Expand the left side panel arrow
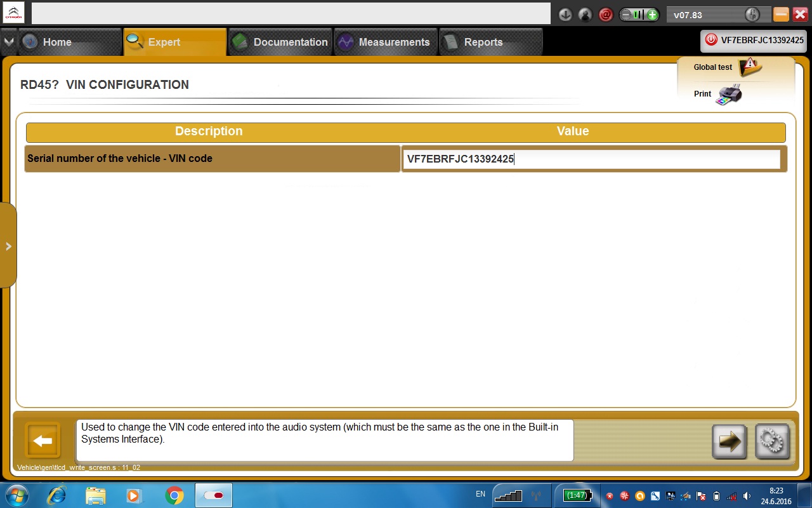Viewport: 812px width, 508px height. tap(8, 246)
